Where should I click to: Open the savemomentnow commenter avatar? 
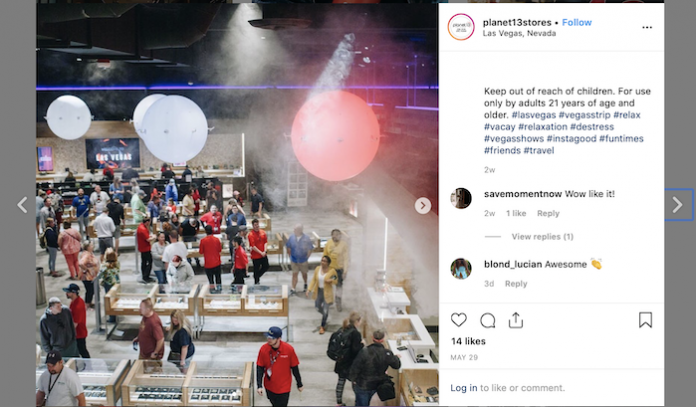point(461,198)
